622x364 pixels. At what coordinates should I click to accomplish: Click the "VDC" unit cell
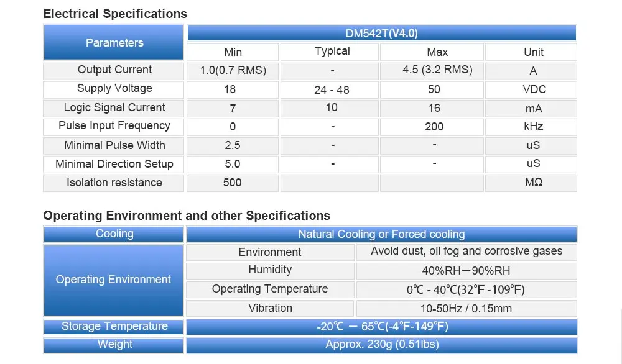pos(531,89)
